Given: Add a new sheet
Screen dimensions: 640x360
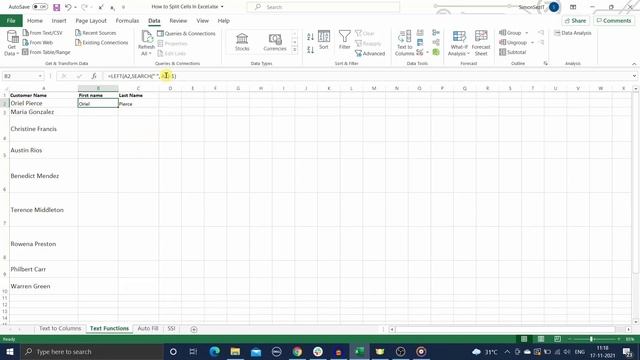Looking at the screenshot, I should pyautogui.click(x=194, y=329).
